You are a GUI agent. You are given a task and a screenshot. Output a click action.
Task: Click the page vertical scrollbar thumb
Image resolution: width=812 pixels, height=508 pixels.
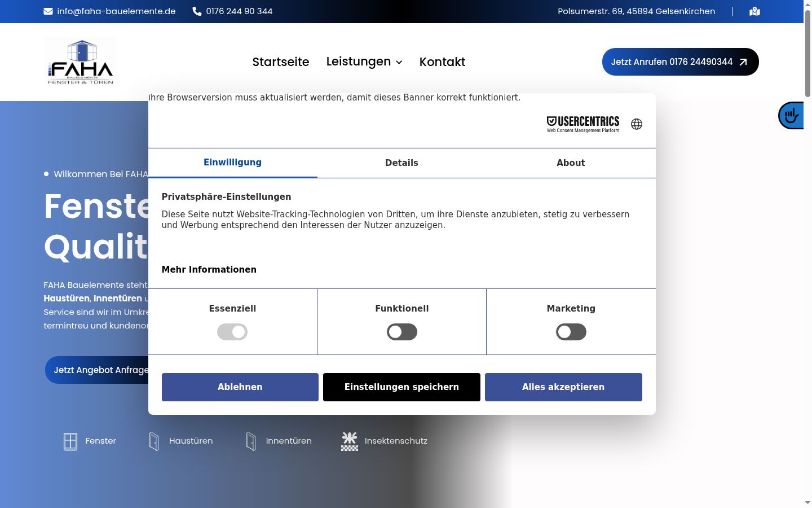(807, 54)
